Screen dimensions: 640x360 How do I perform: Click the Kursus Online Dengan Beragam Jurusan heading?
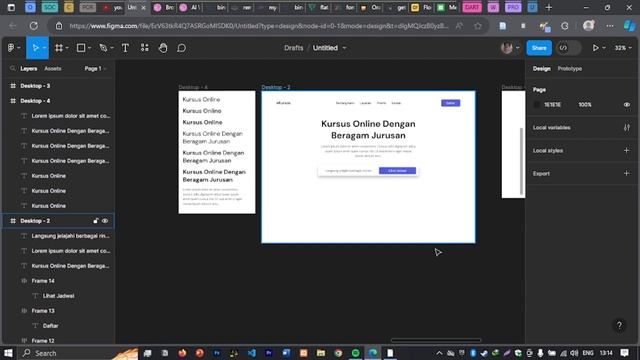[x=368, y=129]
